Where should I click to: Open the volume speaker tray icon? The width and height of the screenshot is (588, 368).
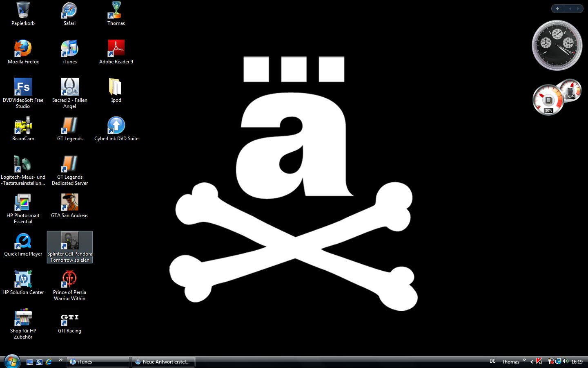[565, 361]
